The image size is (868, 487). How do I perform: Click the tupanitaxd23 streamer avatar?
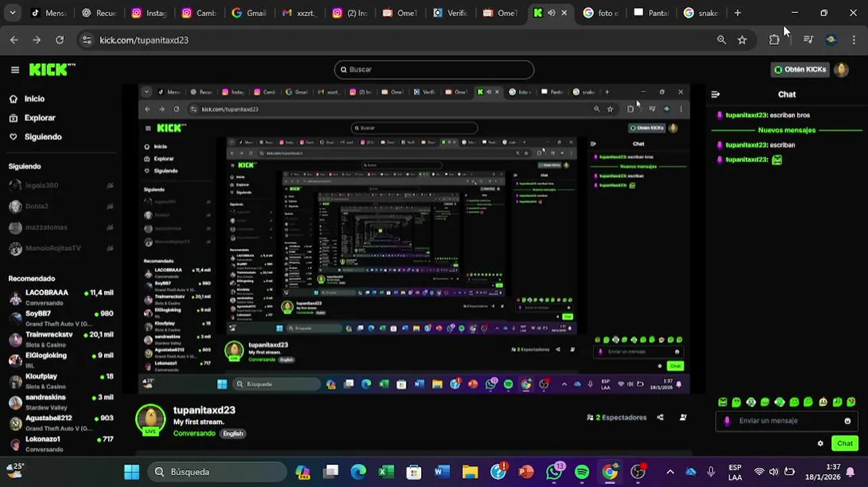click(x=150, y=419)
